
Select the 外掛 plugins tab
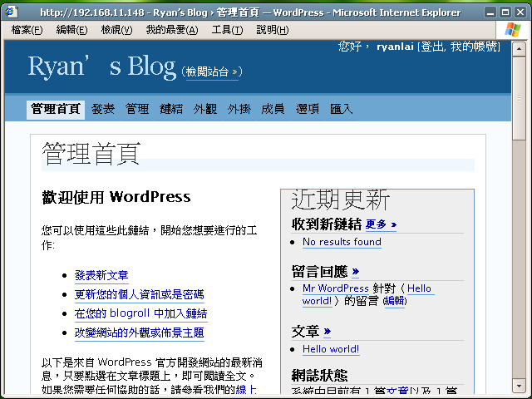(x=239, y=109)
